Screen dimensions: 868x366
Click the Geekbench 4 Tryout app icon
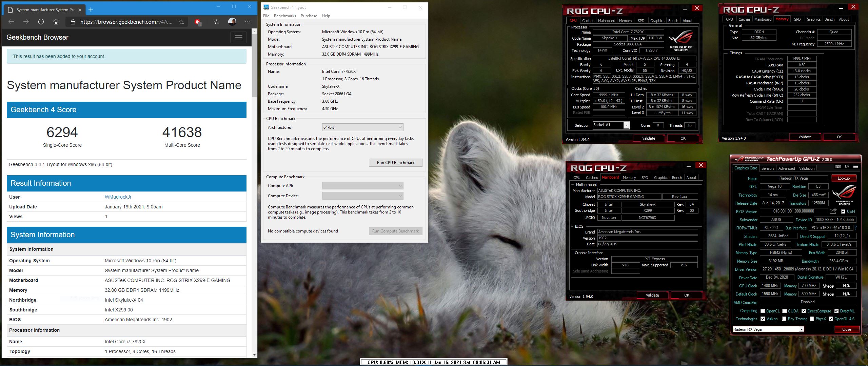[266, 7]
